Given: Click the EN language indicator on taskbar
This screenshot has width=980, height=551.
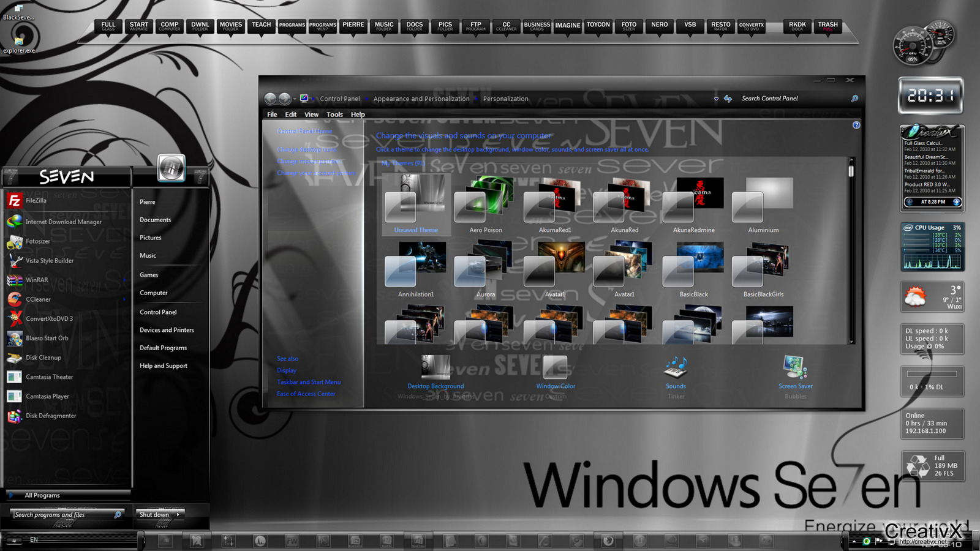Looking at the screenshot, I should click(x=34, y=539).
